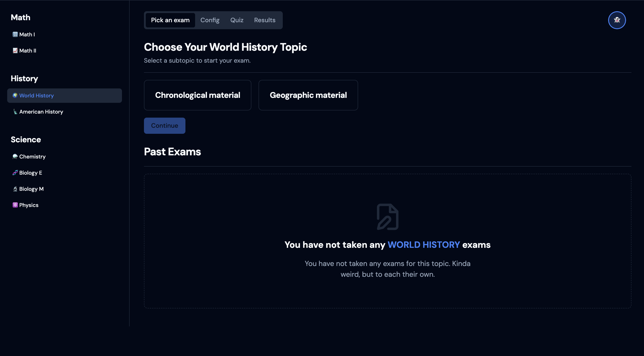Click the Math II chart icon
644x356 pixels.
pos(15,51)
